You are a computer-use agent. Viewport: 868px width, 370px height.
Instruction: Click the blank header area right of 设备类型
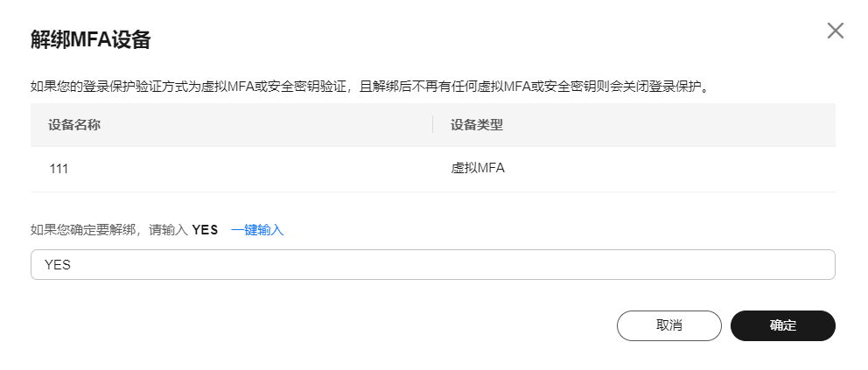tap(682, 125)
